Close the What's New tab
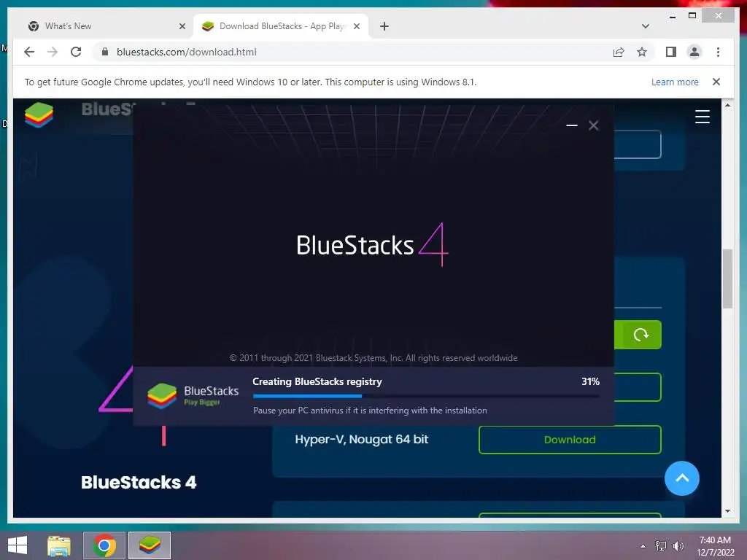This screenshot has height=560, width=747. pos(182,26)
